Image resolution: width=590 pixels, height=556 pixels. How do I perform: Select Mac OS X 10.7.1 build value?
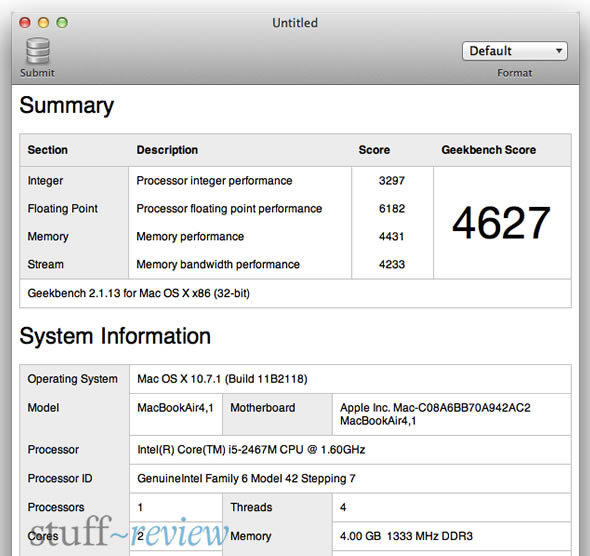pos(222,379)
